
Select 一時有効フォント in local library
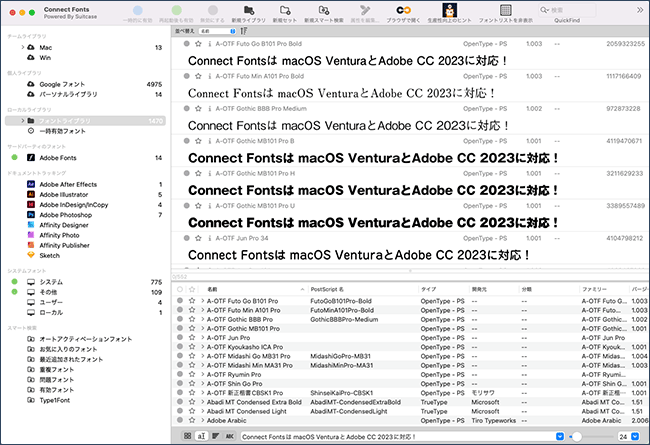click(62, 131)
